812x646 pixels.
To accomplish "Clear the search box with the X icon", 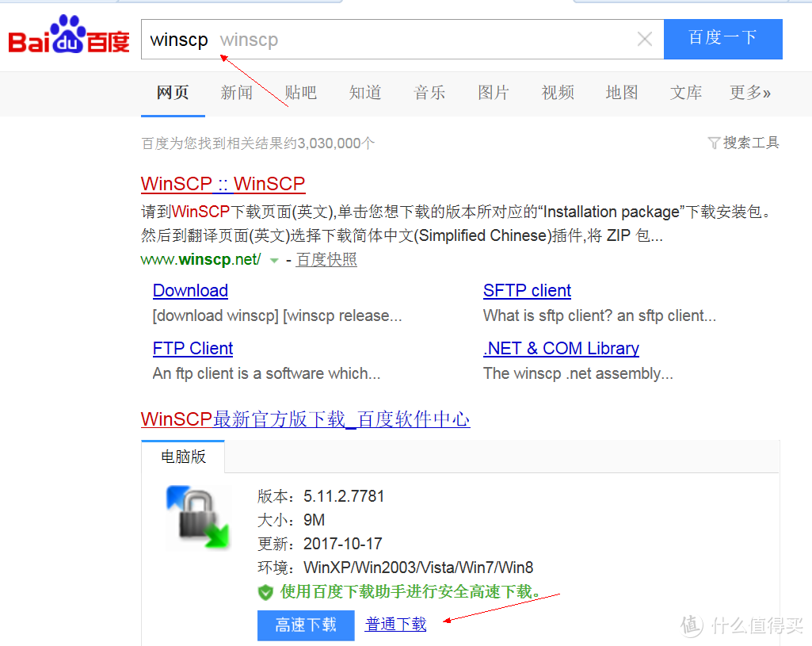I will (x=644, y=39).
